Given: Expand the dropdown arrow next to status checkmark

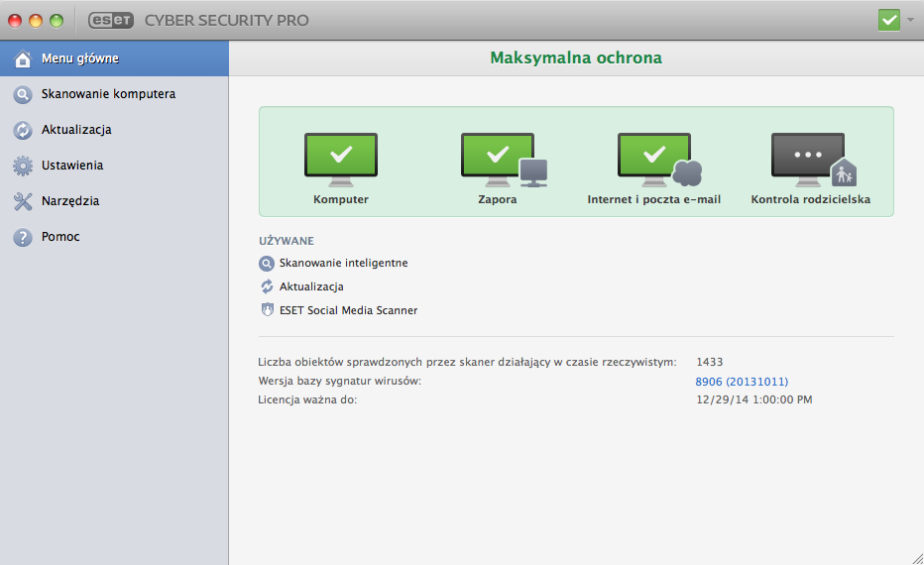Looking at the screenshot, I should pos(910,20).
